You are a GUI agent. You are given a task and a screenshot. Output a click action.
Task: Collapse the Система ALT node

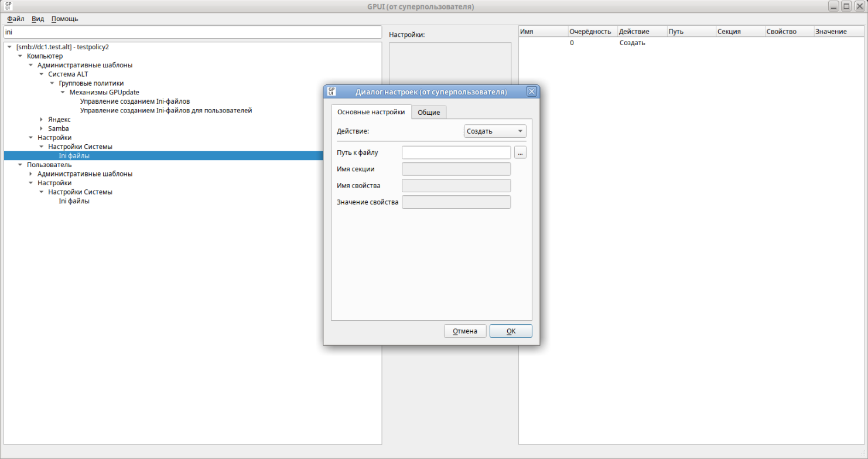tap(41, 74)
